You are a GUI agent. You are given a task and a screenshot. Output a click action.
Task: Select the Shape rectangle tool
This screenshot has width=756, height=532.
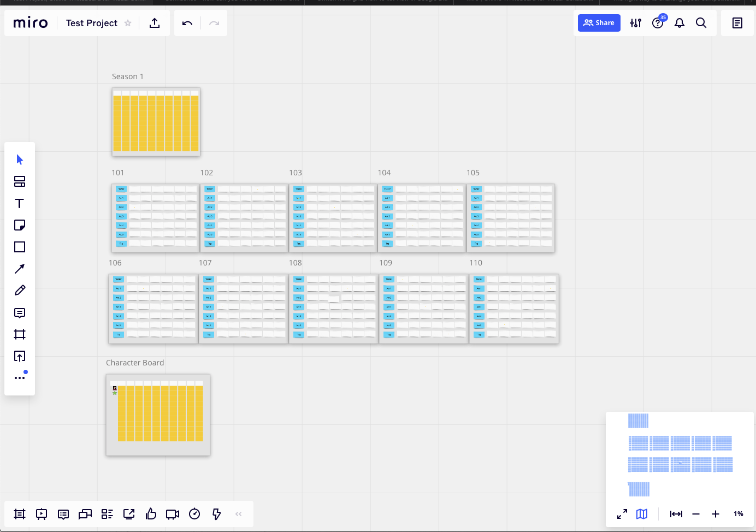pos(20,247)
